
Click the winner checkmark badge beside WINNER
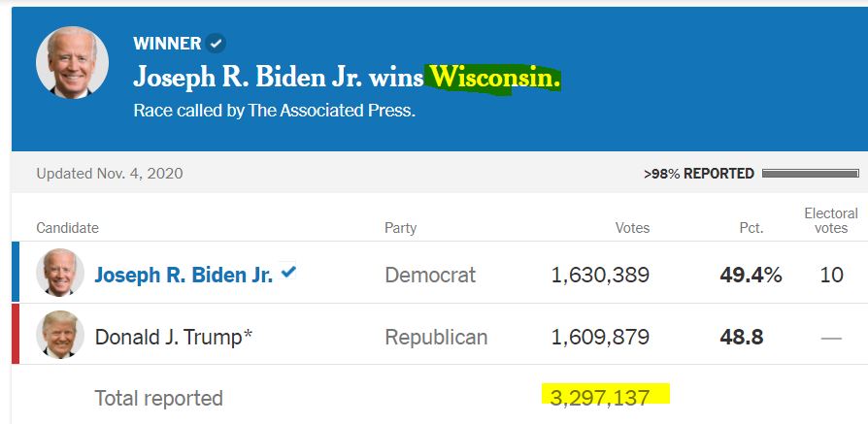tap(217, 44)
